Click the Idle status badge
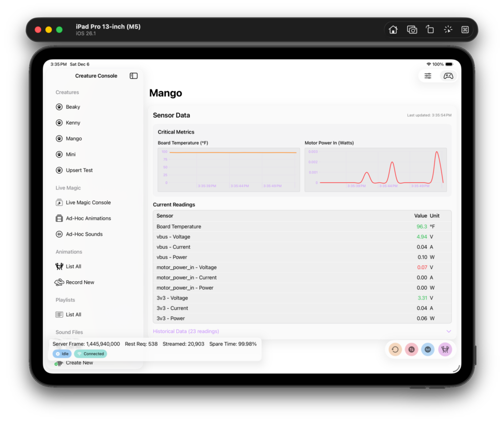 tap(62, 354)
